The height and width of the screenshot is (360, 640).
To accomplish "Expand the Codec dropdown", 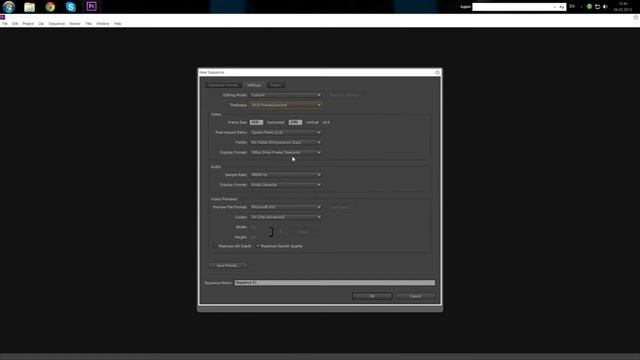I will coord(285,217).
